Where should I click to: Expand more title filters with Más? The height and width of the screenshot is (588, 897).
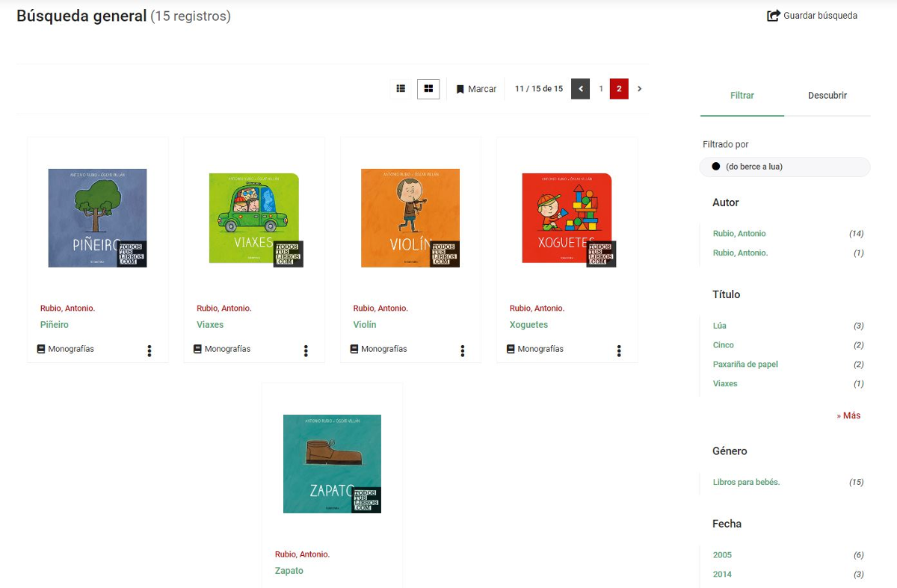tap(848, 415)
